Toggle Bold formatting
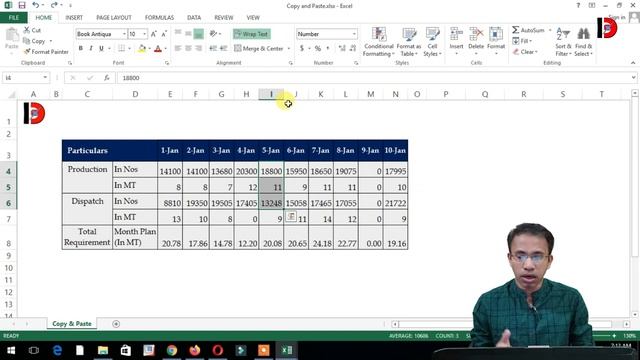Image resolution: width=640 pixels, height=360 pixels. [x=80, y=49]
